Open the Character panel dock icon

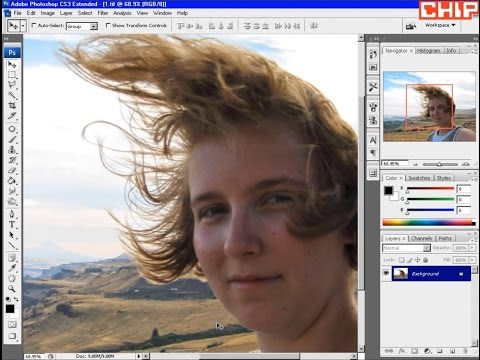pos(373,140)
